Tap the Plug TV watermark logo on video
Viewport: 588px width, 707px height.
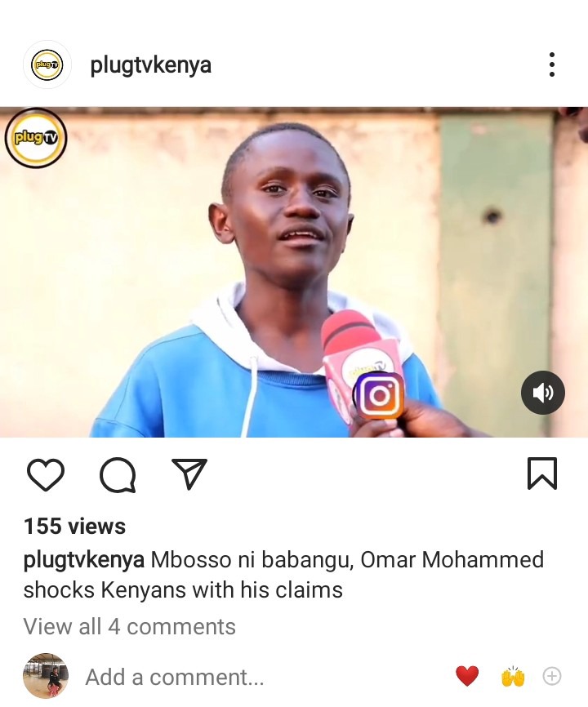coord(36,138)
